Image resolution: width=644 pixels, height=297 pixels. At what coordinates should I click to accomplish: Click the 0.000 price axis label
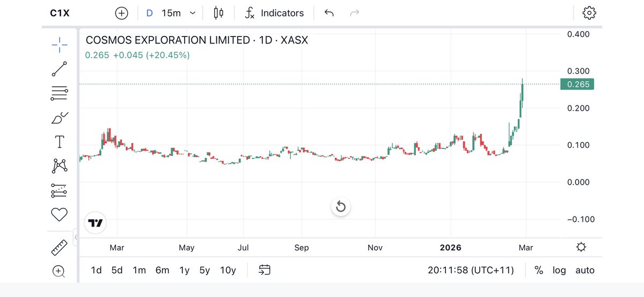pyautogui.click(x=579, y=182)
